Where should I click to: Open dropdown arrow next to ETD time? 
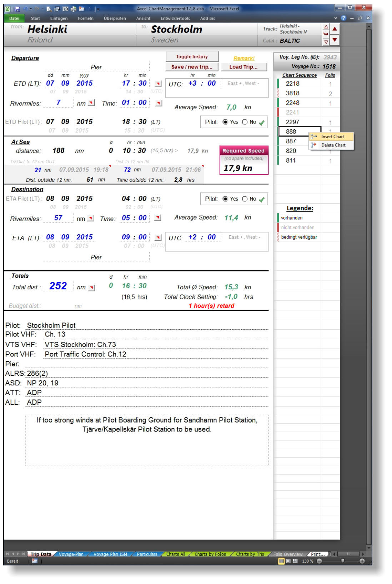point(158,84)
